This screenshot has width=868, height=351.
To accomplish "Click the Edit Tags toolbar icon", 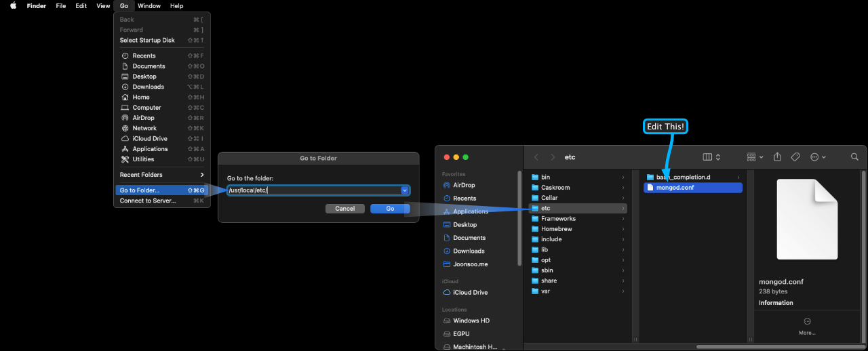I will pos(797,157).
